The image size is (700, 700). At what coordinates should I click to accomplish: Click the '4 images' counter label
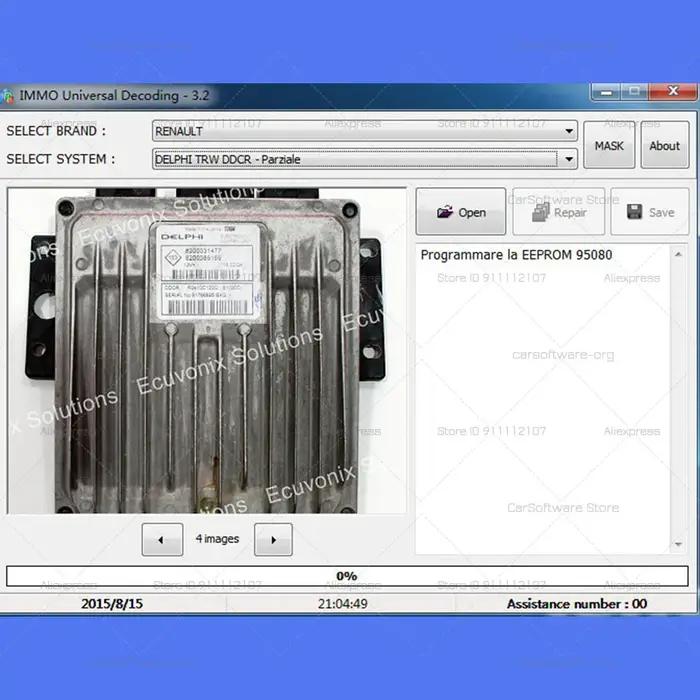[x=217, y=539]
